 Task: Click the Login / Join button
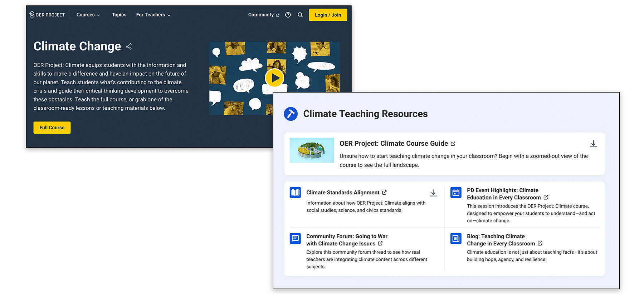[x=328, y=15]
